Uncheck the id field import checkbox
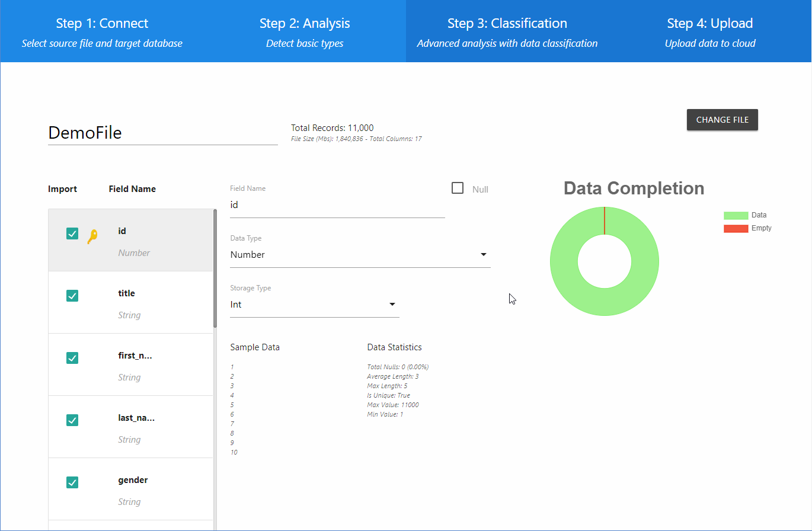The width and height of the screenshot is (812, 531). (72, 233)
